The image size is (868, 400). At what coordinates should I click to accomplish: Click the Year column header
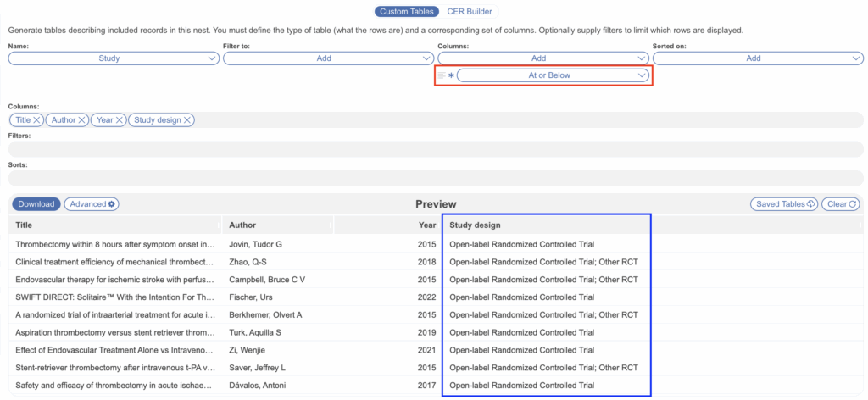click(427, 225)
